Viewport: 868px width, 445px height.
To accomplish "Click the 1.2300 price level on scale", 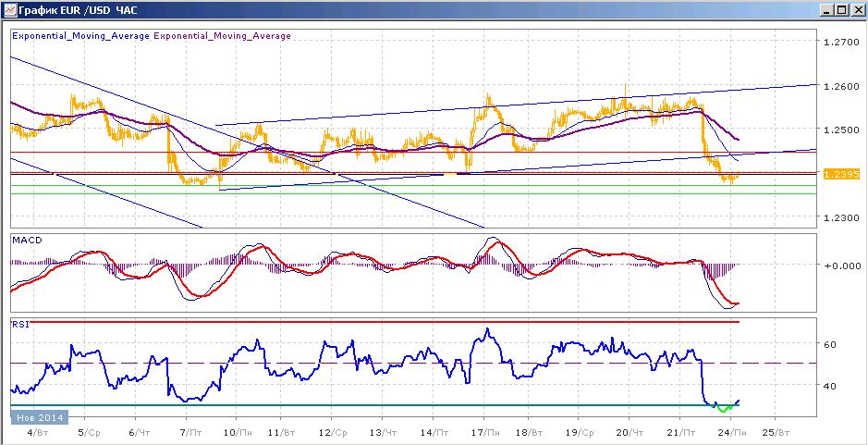I will point(842,217).
